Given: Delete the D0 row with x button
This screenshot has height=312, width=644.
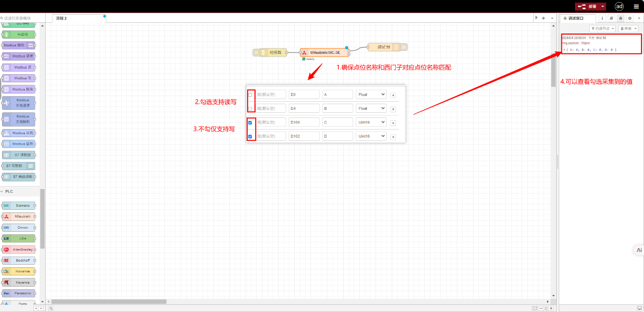Looking at the screenshot, I should 393,95.
